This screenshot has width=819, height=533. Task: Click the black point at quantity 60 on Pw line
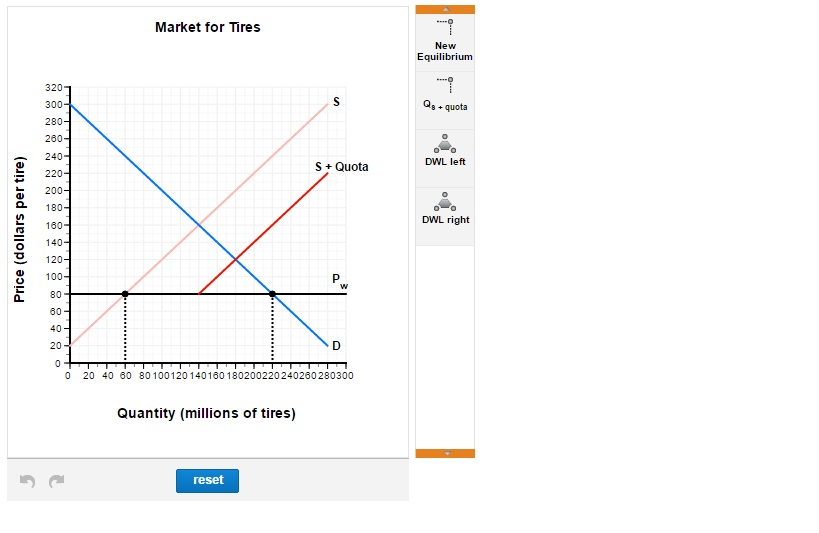[125, 294]
